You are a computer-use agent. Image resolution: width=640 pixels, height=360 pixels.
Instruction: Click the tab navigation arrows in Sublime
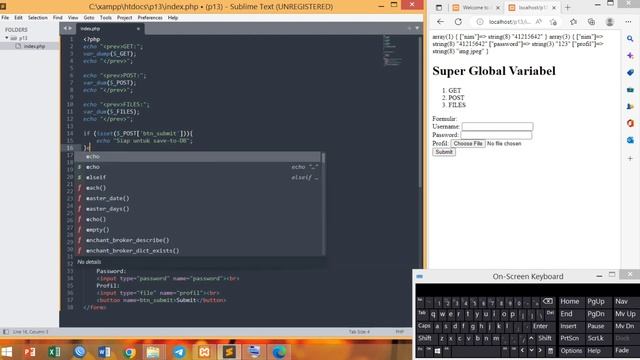point(68,28)
